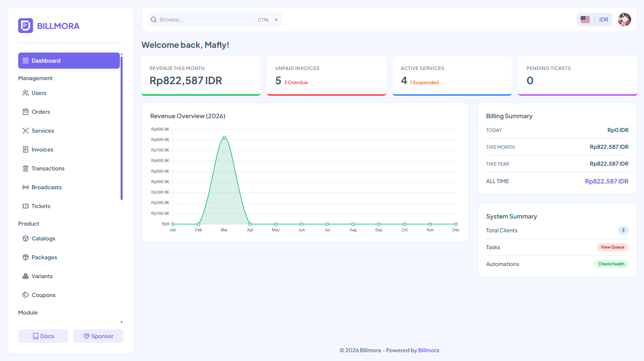
Task: Select the Dashboard menu item
Action: click(46, 61)
